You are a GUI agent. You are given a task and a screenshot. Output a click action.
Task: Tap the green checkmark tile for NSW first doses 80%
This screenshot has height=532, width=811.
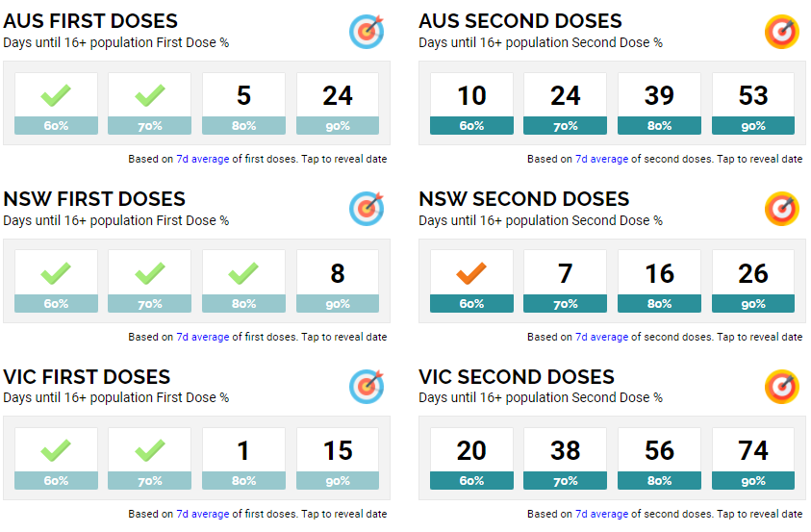tap(243, 281)
